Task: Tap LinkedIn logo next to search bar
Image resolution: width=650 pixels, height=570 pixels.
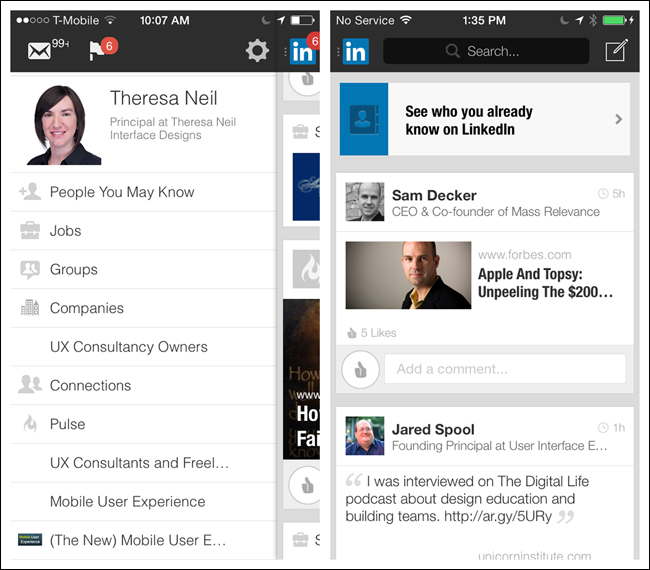Action: 355,51
